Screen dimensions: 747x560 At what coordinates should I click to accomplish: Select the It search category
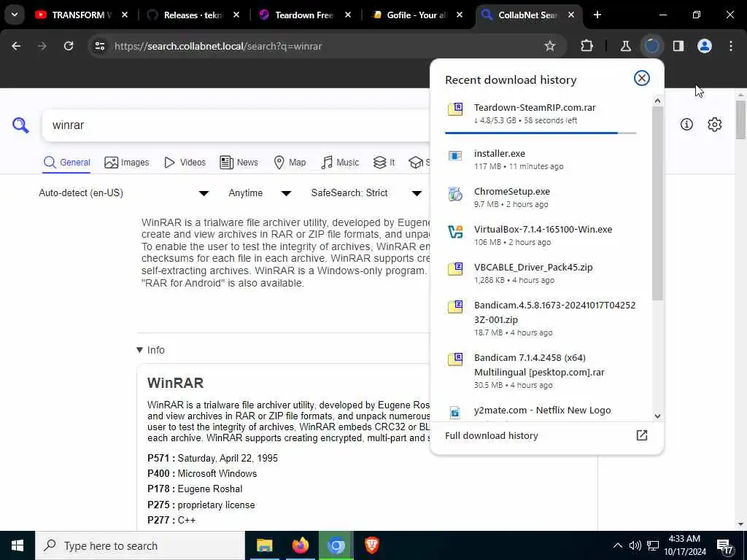[384, 163]
